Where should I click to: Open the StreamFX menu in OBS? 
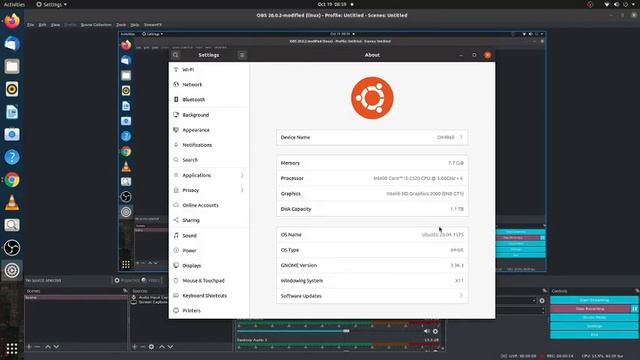click(x=153, y=25)
